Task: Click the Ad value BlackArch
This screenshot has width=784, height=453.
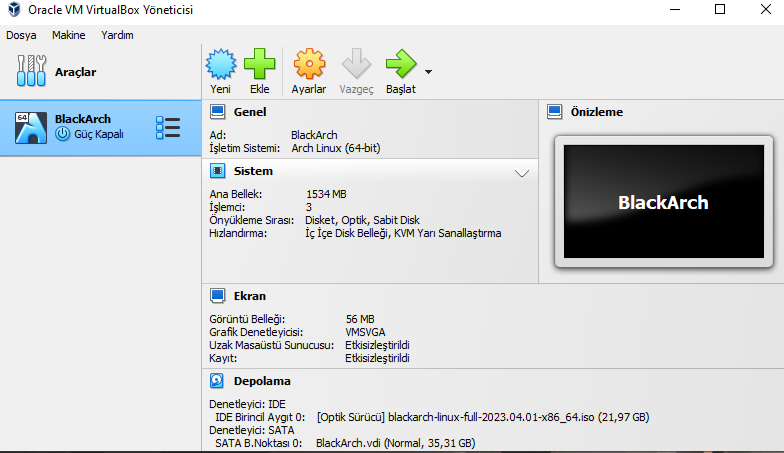Action: [314, 135]
